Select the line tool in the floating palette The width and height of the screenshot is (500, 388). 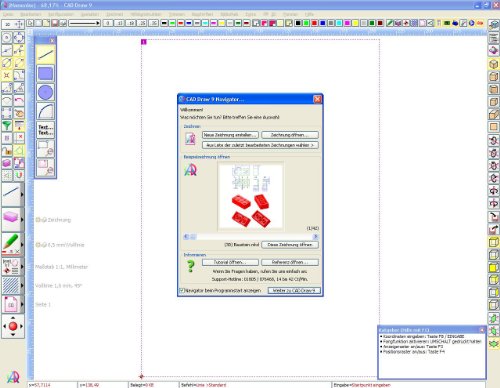coord(45,55)
